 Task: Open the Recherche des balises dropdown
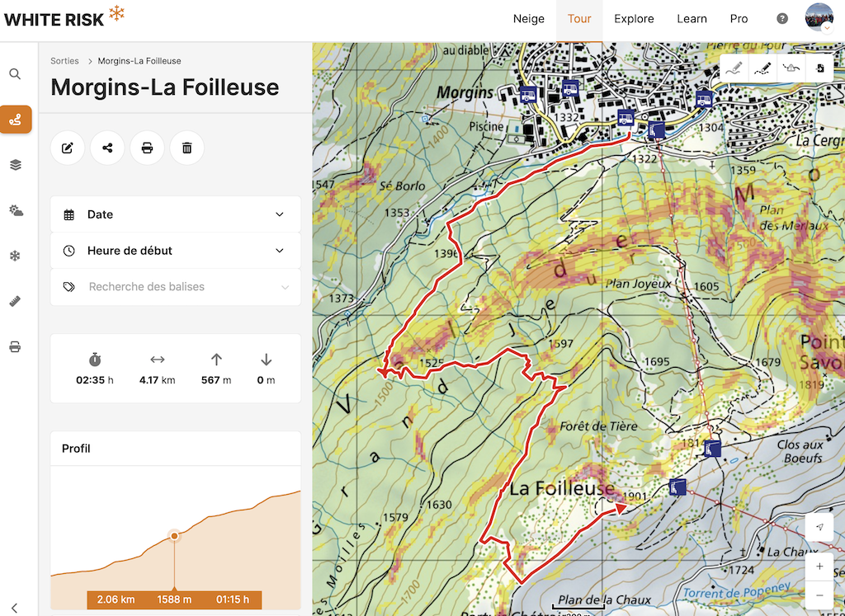click(x=175, y=287)
